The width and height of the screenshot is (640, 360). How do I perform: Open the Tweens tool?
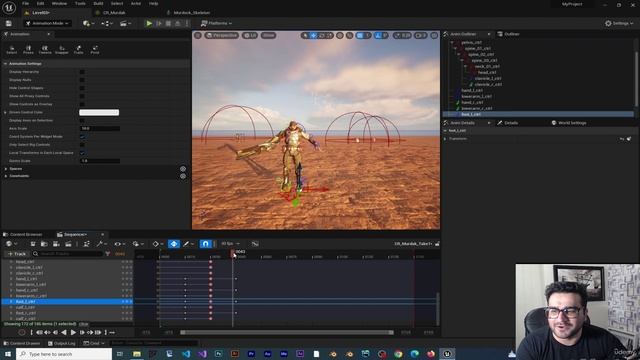pyautogui.click(x=45, y=50)
